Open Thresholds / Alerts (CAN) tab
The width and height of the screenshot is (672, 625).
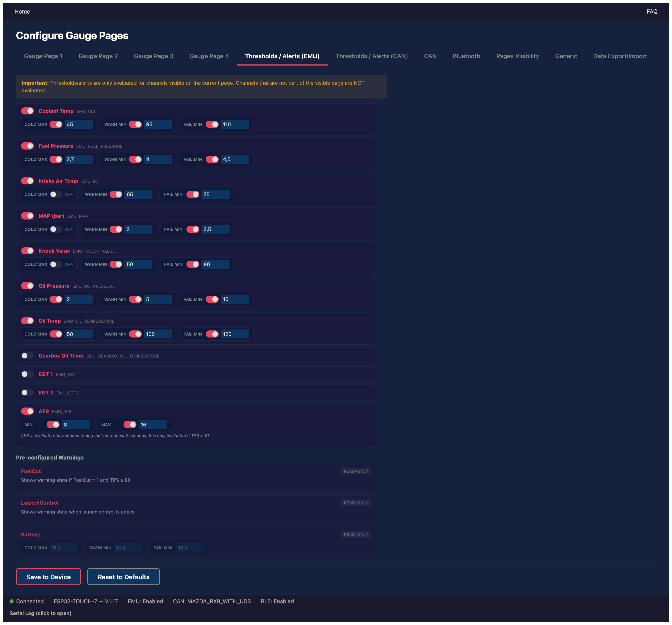372,56
